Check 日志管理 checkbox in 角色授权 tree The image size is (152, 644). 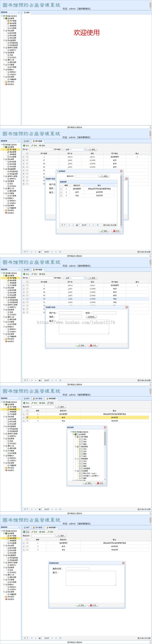click(80, 471)
